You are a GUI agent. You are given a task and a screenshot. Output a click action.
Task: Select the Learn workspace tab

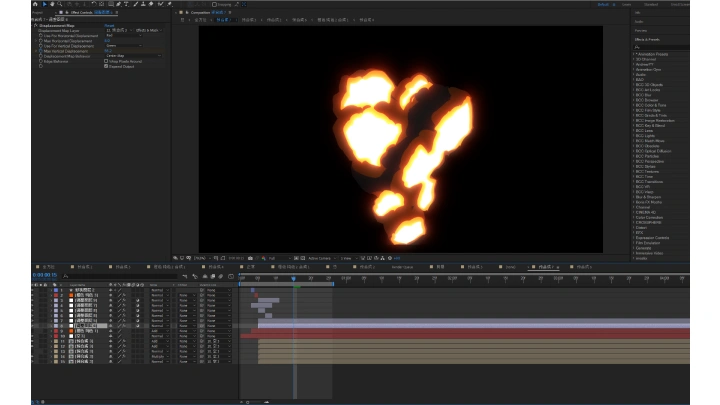click(626, 5)
